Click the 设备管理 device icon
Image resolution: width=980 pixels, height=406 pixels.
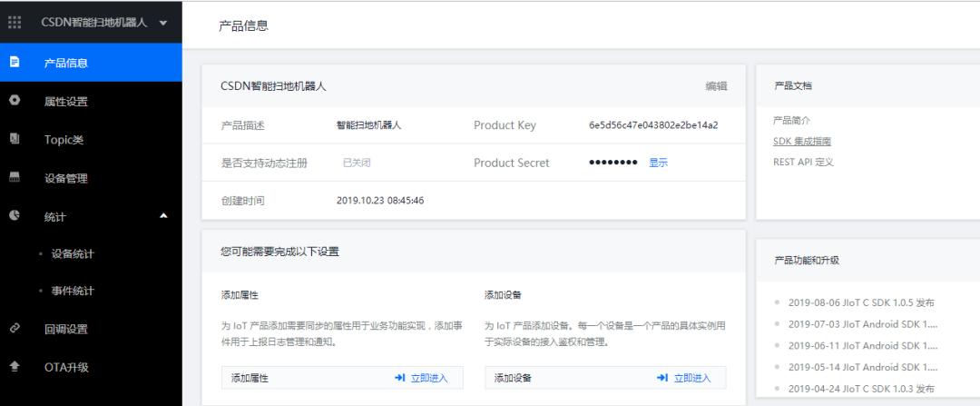pyautogui.click(x=15, y=177)
